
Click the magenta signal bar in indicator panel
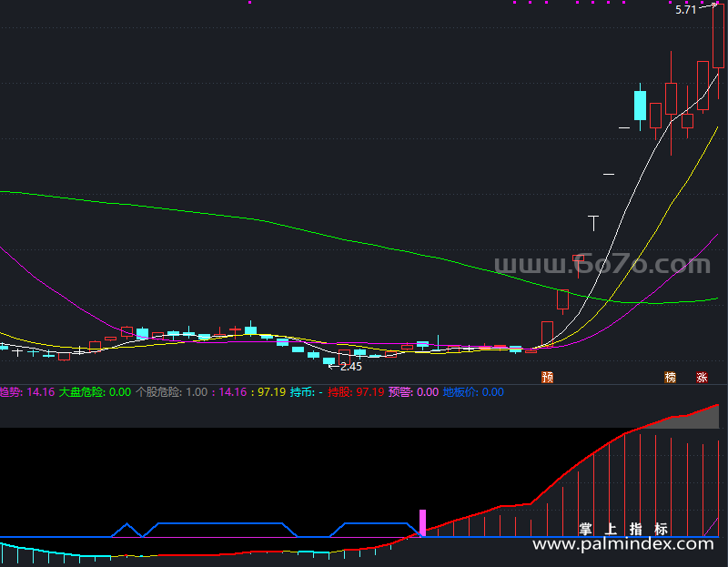422,523
